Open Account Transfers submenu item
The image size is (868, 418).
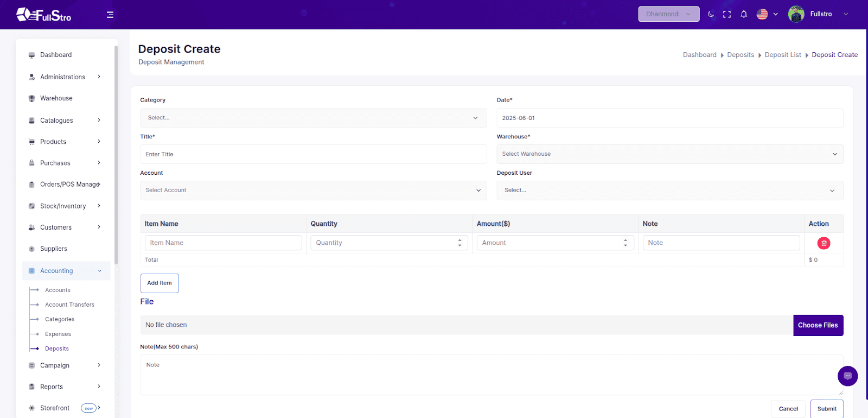(x=69, y=305)
